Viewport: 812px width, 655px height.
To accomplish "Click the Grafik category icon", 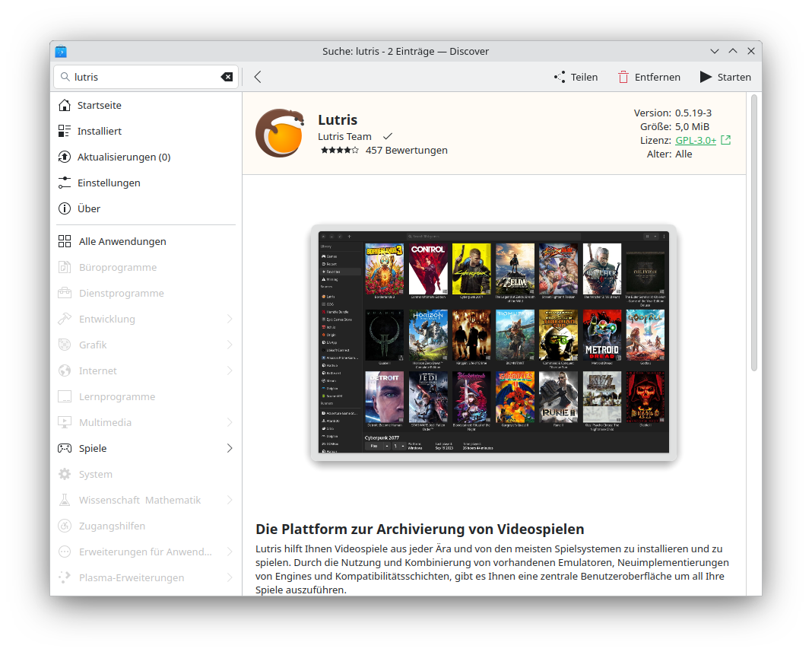I will (x=65, y=345).
